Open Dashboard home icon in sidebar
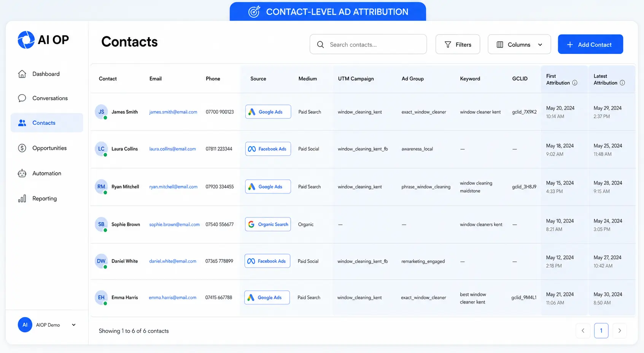Screen dimensions: 644x353 pos(22,74)
